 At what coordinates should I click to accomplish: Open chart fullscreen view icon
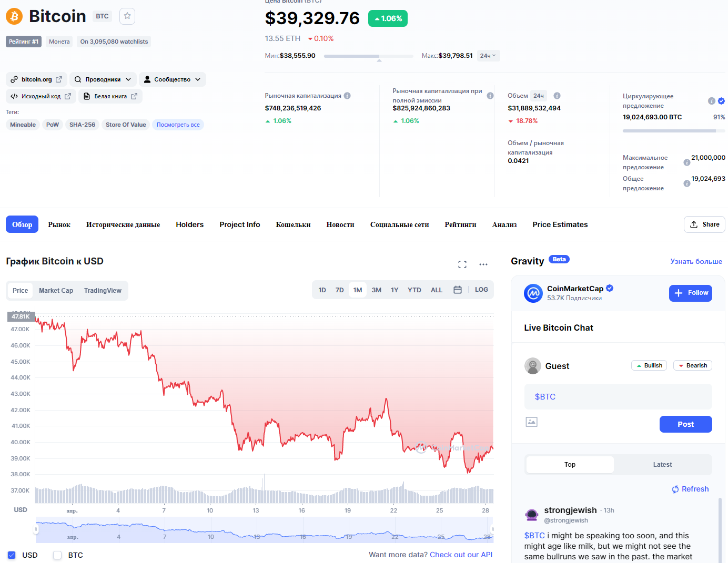(x=462, y=264)
